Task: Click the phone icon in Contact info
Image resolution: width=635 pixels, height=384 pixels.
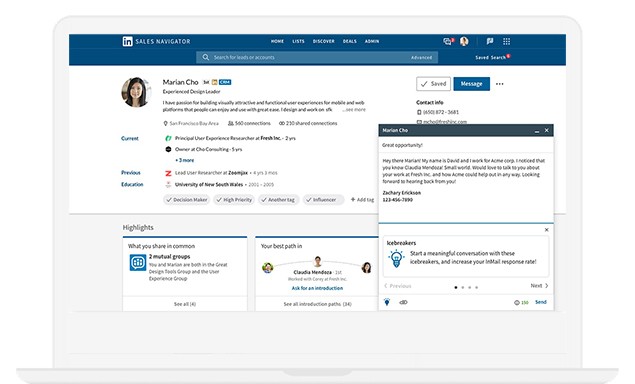Action: (419, 112)
